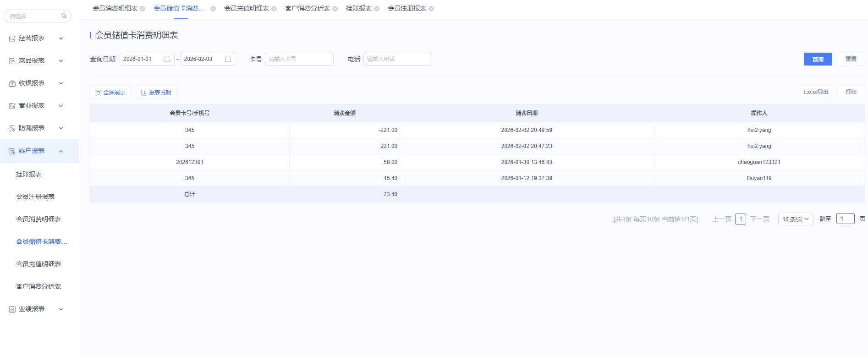Image resolution: width=868 pixels, height=356 pixels.
Task: Expand the 菜品报表 menu
Action: 61,61
